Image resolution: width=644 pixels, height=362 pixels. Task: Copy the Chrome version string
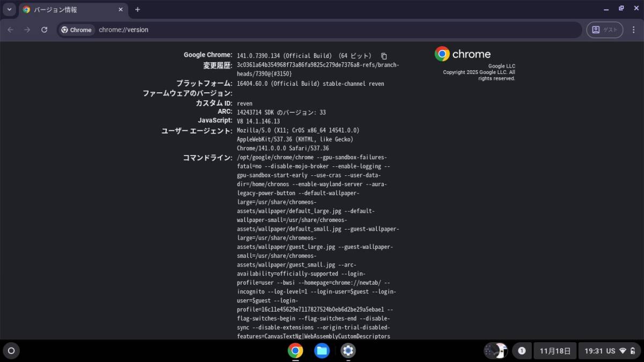pyautogui.click(x=384, y=56)
